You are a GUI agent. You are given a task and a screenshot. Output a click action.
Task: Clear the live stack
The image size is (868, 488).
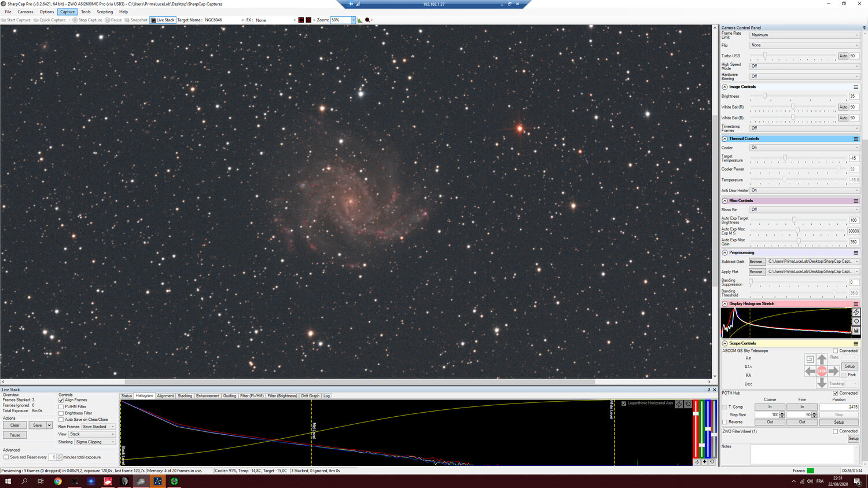pos(15,425)
